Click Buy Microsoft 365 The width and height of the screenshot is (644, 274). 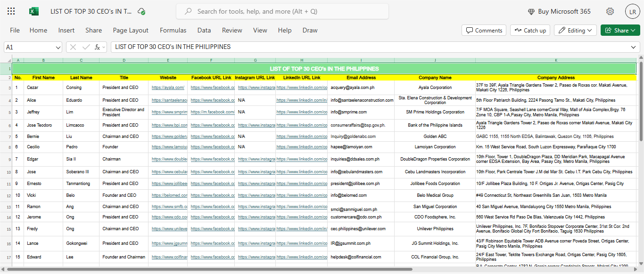click(x=559, y=11)
